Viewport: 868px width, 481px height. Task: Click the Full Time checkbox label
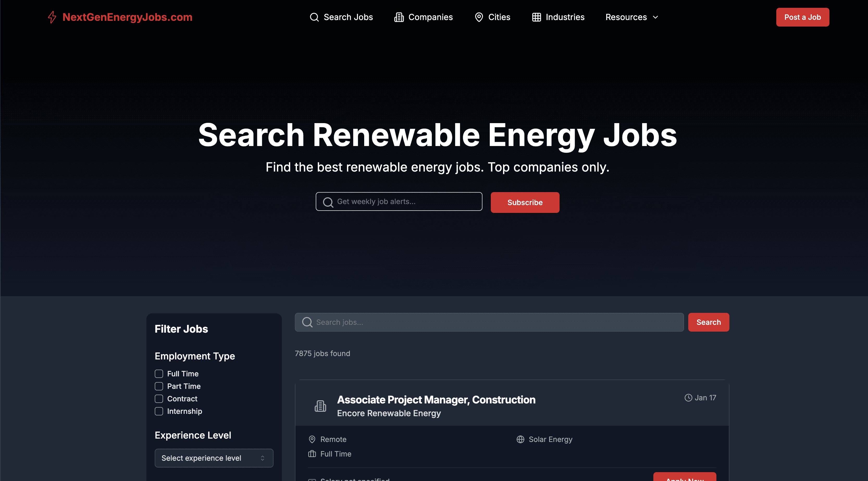point(183,374)
